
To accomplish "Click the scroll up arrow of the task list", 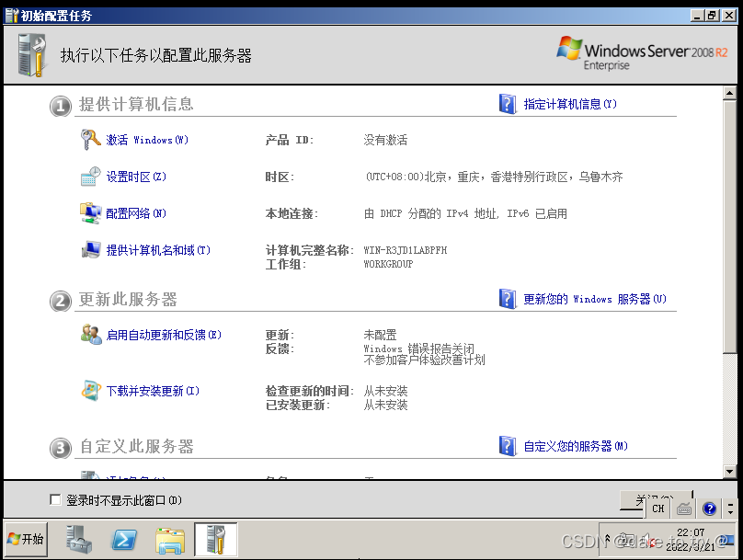I will point(730,93).
